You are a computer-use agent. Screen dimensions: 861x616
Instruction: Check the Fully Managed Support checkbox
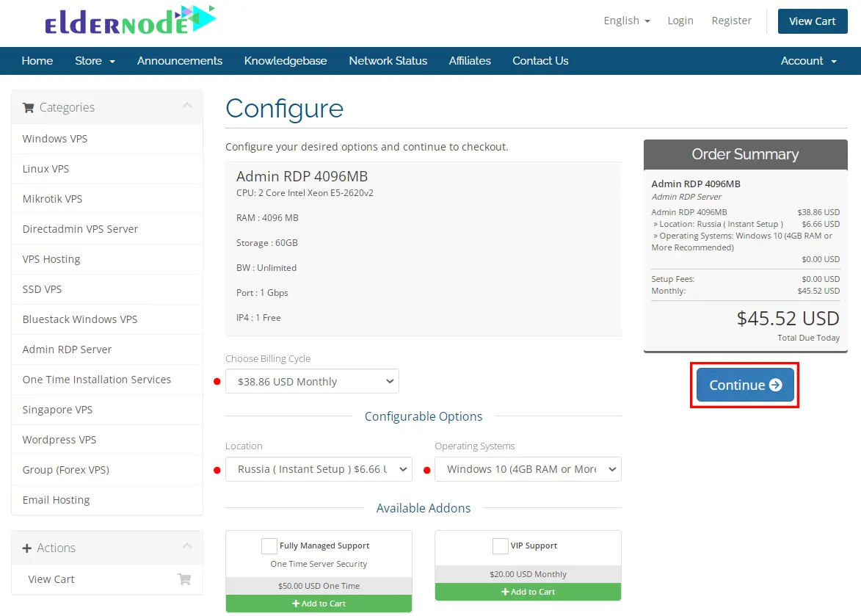pyautogui.click(x=268, y=546)
